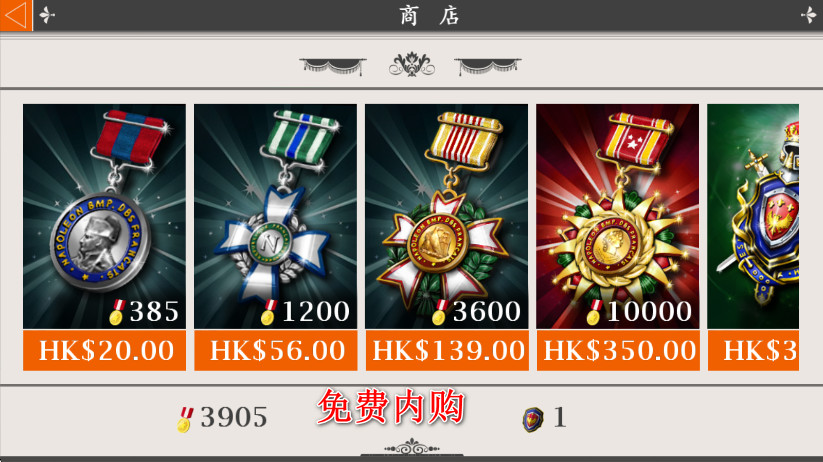Select the silver Napoleon portrait medal pack
The height and width of the screenshot is (462, 823).
[104, 216]
